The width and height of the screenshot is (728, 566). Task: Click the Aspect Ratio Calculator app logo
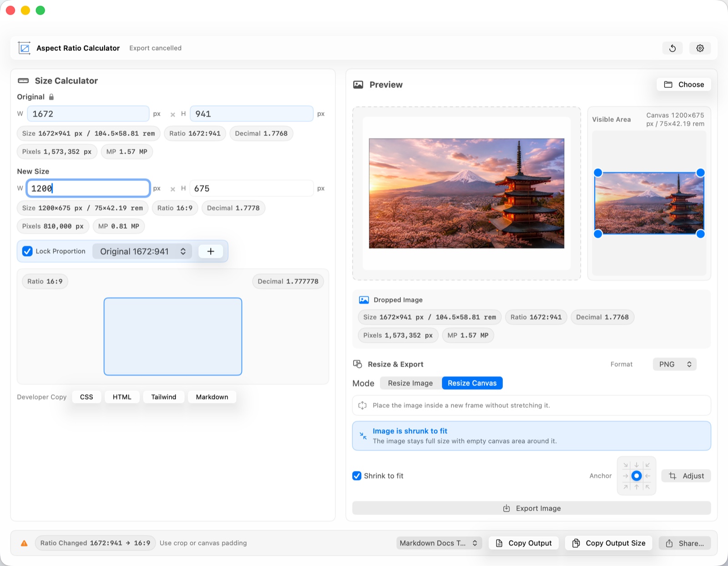pos(25,48)
